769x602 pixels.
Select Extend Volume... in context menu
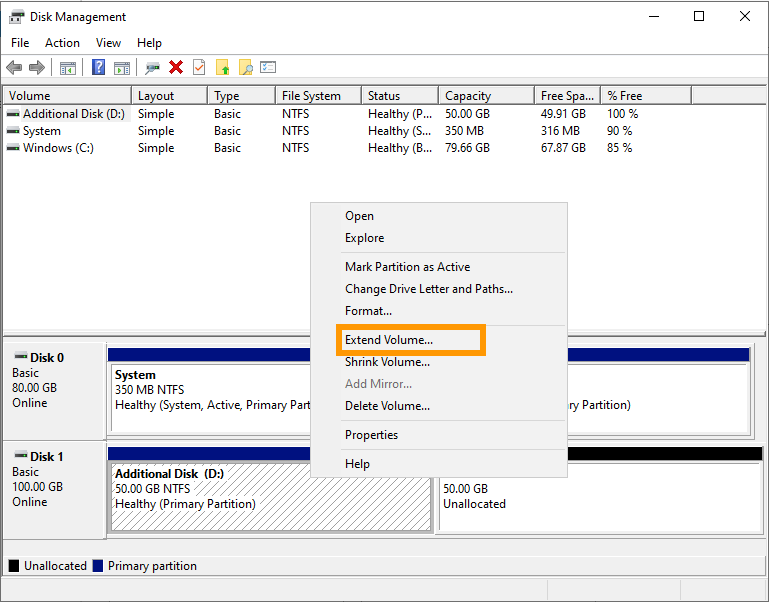click(389, 340)
